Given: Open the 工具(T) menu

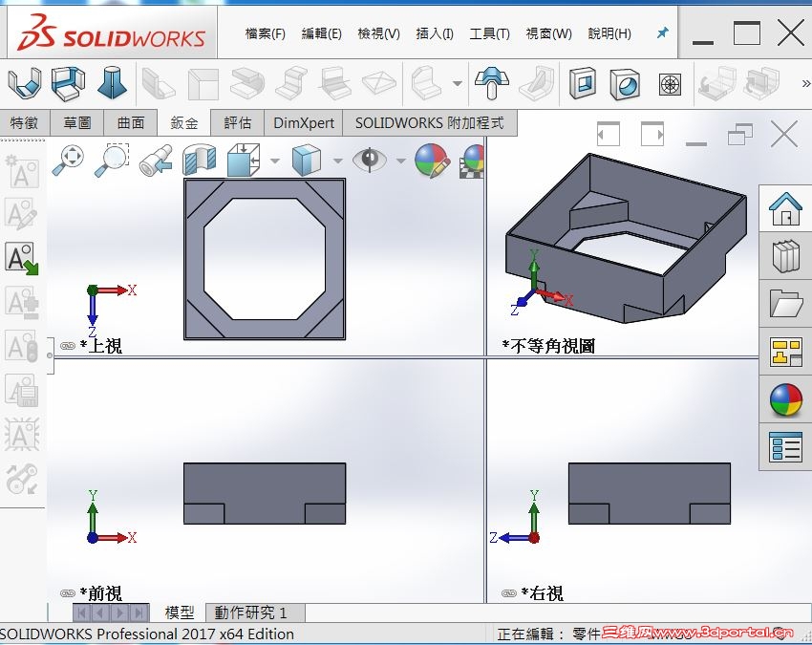Looking at the screenshot, I should point(489,34).
